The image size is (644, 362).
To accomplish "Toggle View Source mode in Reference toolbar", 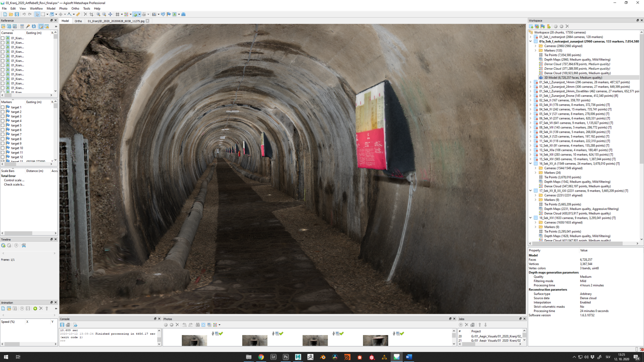I will (41, 26).
